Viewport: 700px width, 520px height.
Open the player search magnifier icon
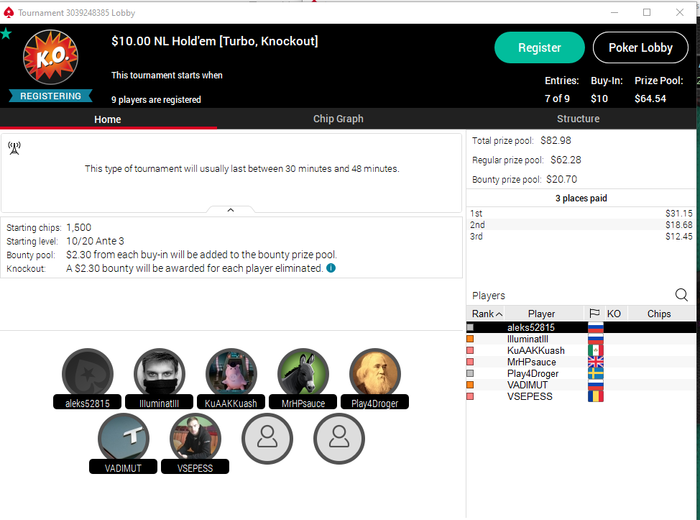pos(681,295)
